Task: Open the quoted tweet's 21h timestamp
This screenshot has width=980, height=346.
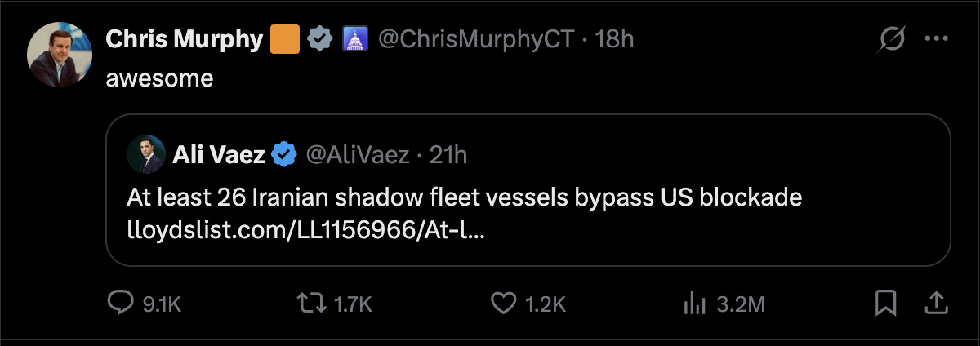Action: click(448, 153)
